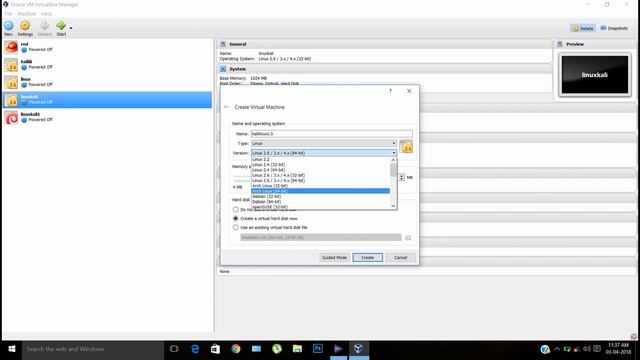Image resolution: width=640 pixels, height=360 pixels.
Task: Click the version list scroll-down arrow
Action: pyautogui.click(x=393, y=206)
